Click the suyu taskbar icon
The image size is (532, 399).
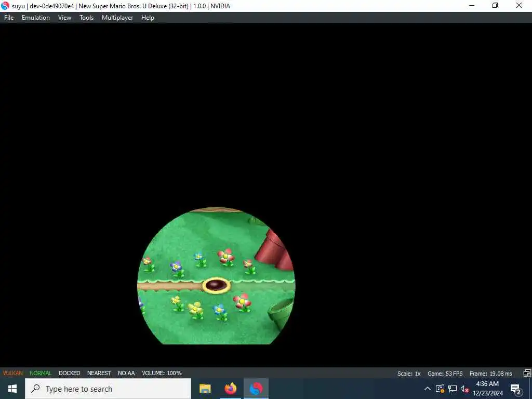tap(256, 389)
